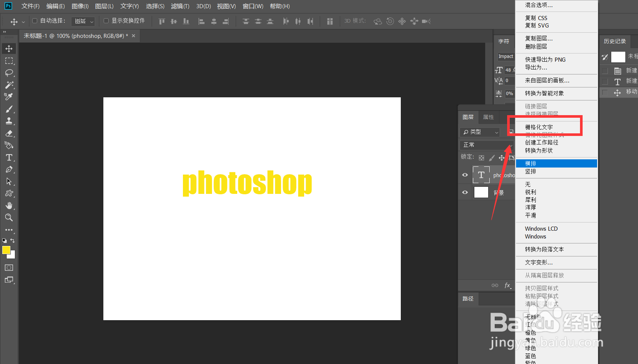Select the Clone Stamp tool
This screenshot has height=364, width=638.
point(9,121)
